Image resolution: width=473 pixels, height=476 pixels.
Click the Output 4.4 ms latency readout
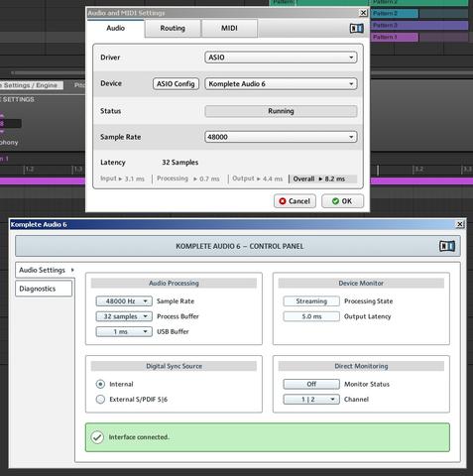(x=258, y=178)
